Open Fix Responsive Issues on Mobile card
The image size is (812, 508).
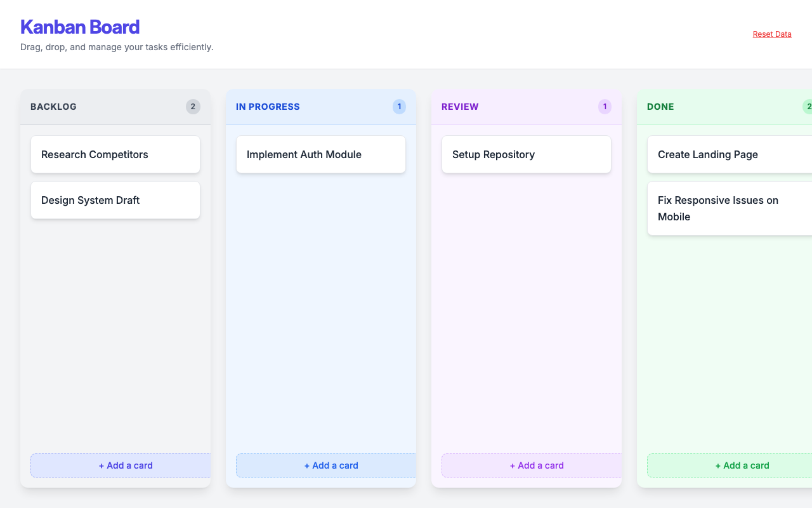pyautogui.click(x=730, y=208)
